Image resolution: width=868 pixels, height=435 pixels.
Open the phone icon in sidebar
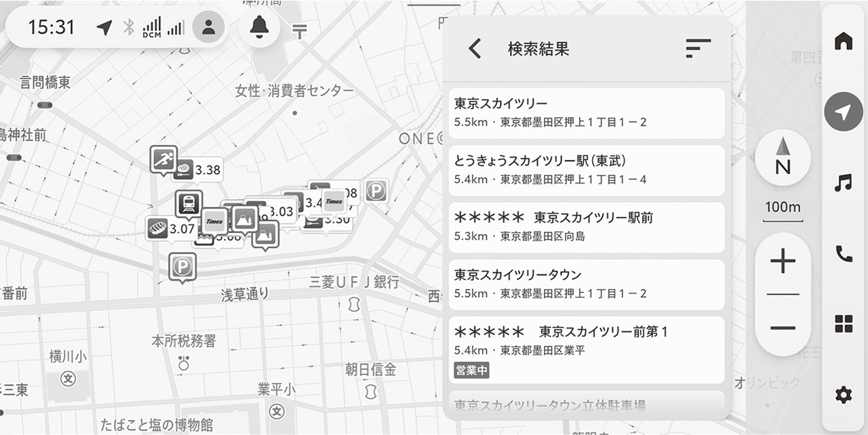[843, 253]
